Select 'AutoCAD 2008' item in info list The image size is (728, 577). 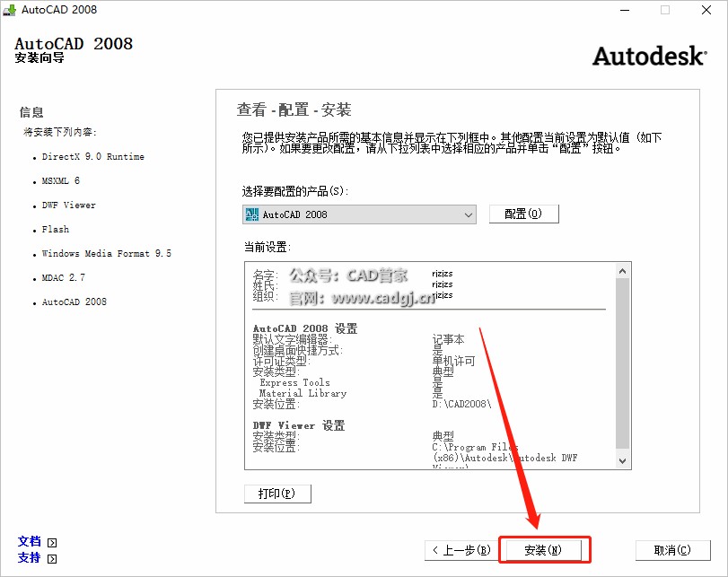coord(75,302)
